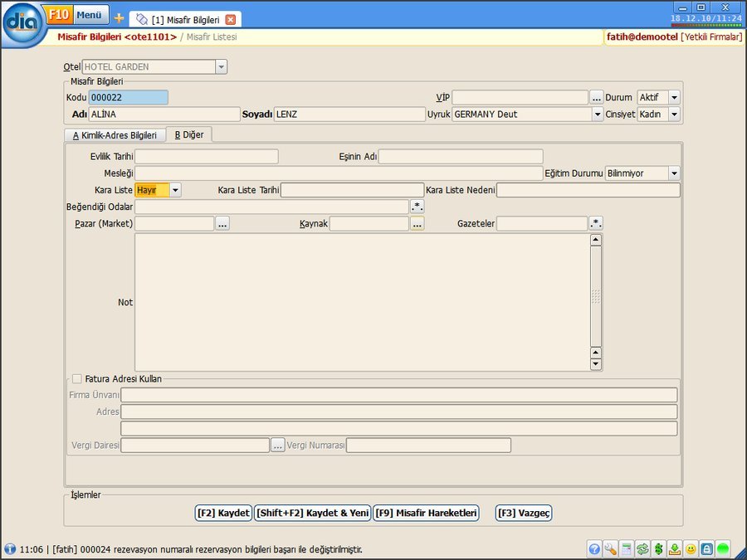The height and width of the screenshot is (560, 747).
Task: Click the green connection status circle
Action: point(723,549)
